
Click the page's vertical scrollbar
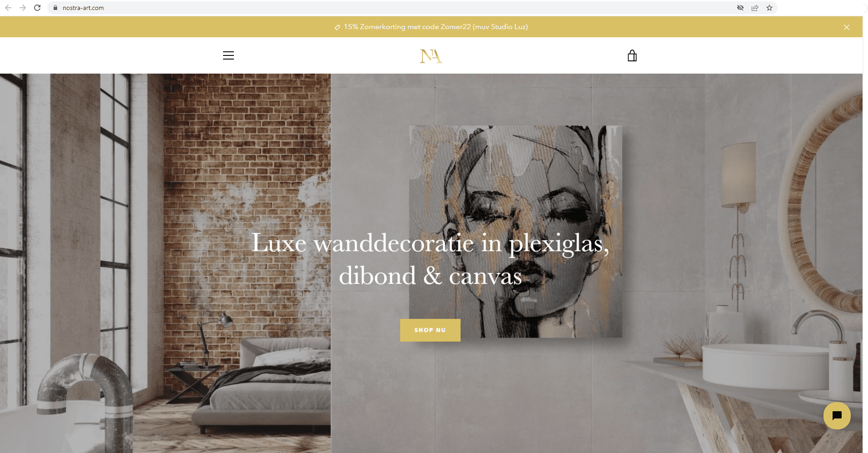(x=865, y=234)
